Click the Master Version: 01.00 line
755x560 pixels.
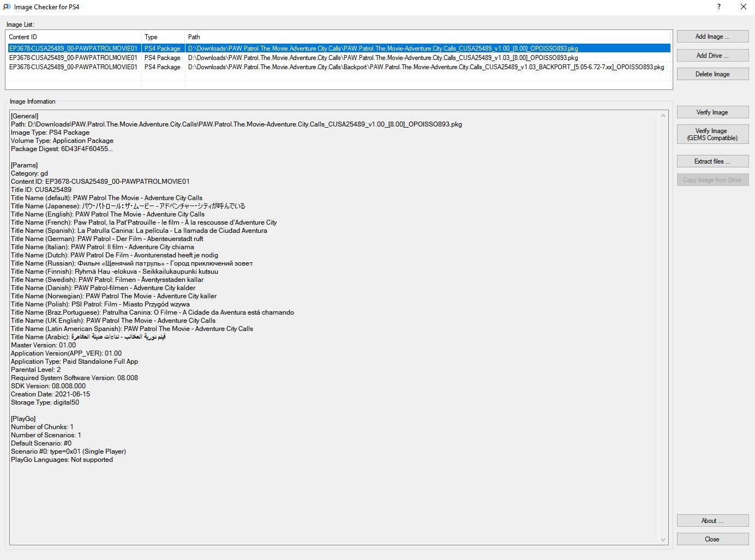tap(44, 345)
